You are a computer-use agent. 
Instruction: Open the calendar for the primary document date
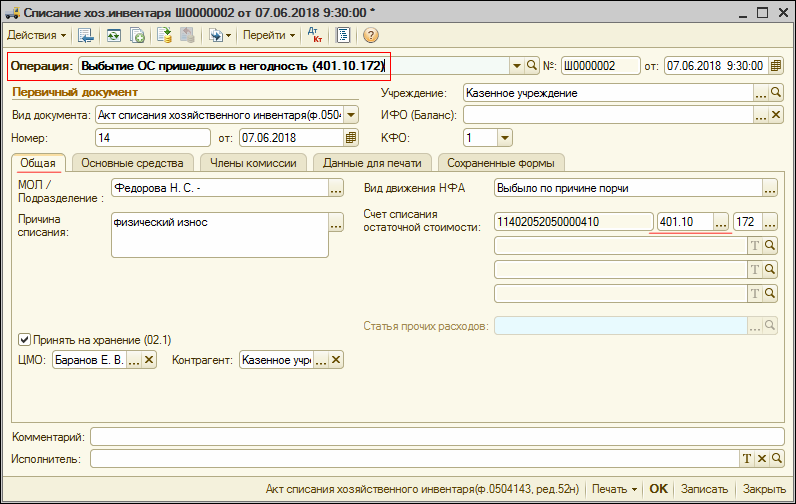click(x=351, y=138)
